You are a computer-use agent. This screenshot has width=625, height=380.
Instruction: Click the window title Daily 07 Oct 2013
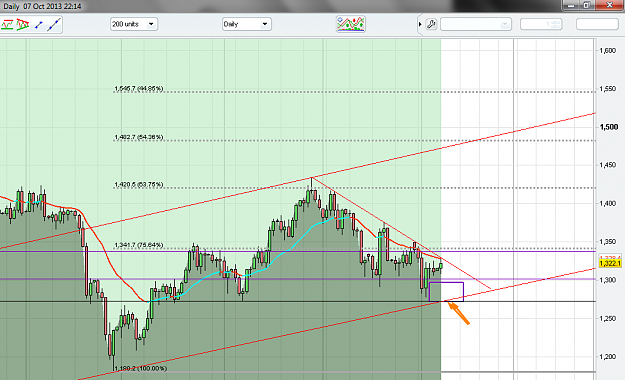point(42,6)
